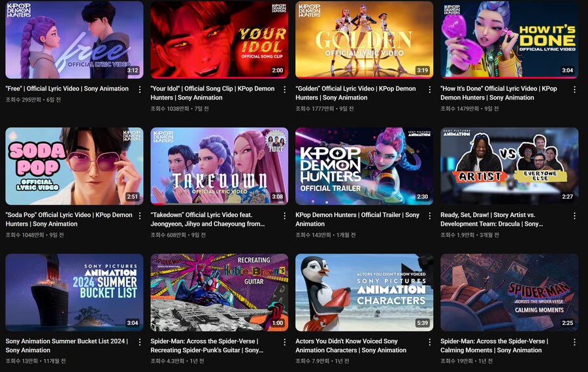The width and height of the screenshot is (588, 372).
Task: Click 'Recreating Spider-Punk's Guitar' video title
Action: 207,346
